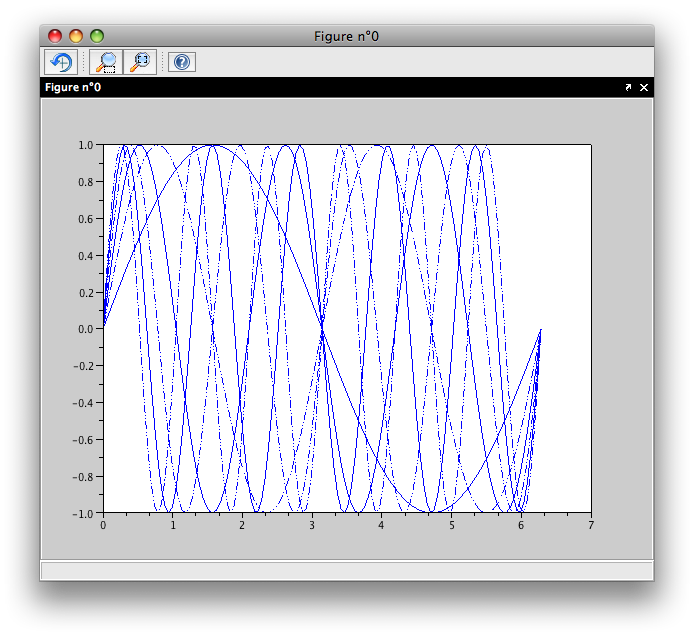The image size is (694, 636).
Task: Reset to original view with zoom-out icon
Action: tap(140, 62)
